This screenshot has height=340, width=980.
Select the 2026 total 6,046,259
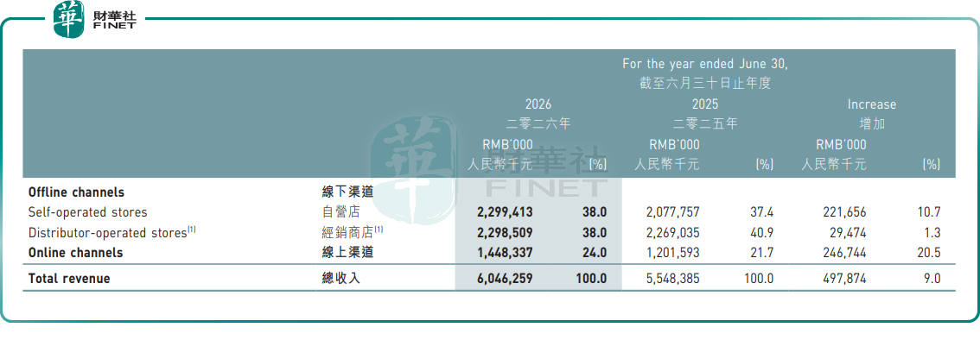pos(505,279)
